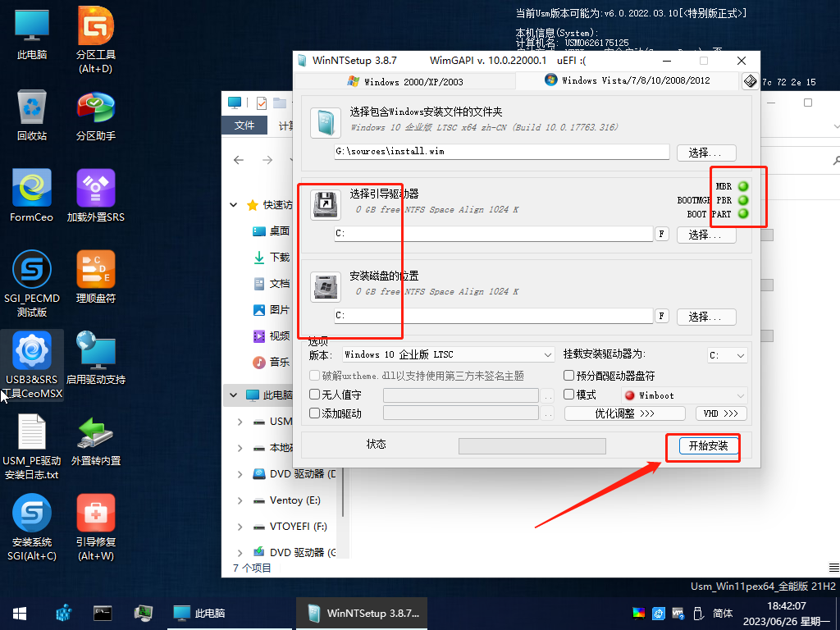Open USM_PE驱动安装日志.txt file icon
Screen dimensions: 840x630
coord(32,447)
